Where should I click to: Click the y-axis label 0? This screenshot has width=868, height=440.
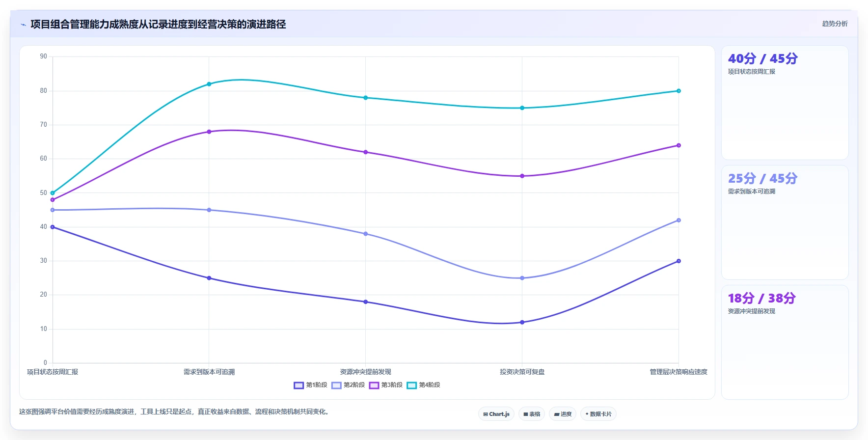[x=45, y=363]
